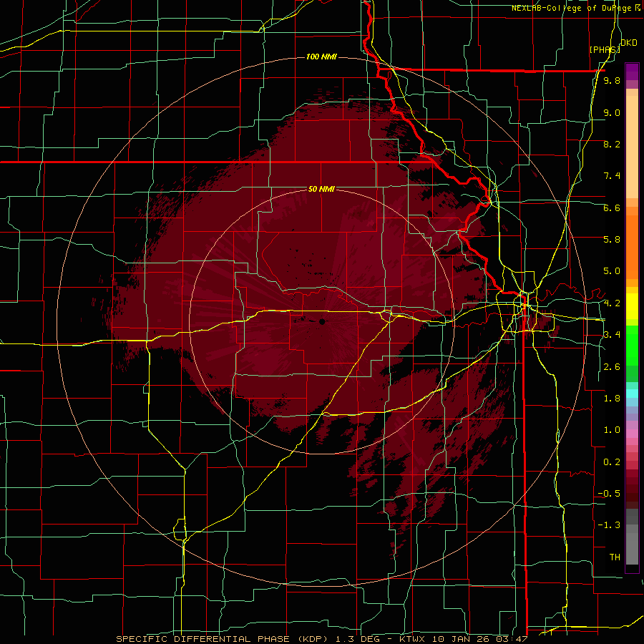Click the [PHAS] label above the color scale

pos(605,49)
